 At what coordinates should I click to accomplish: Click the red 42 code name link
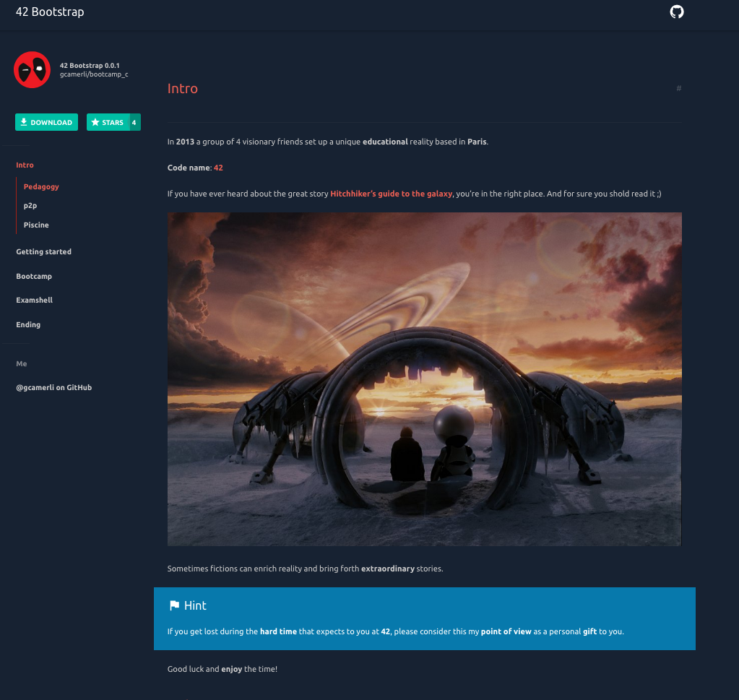pos(218,168)
